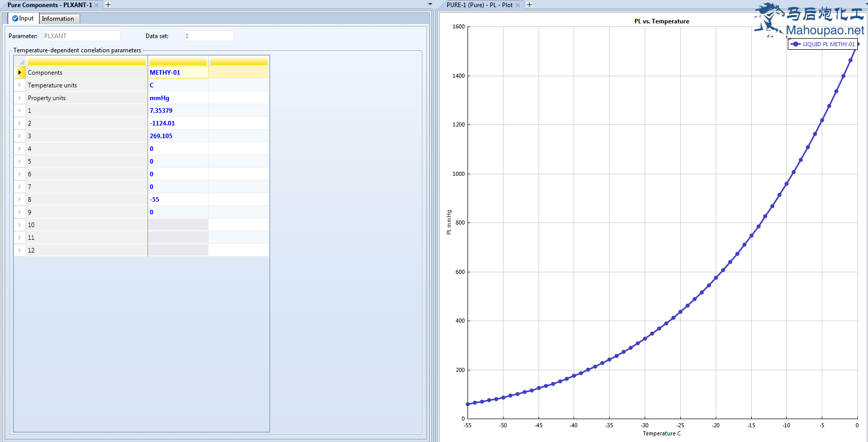Click the Temperature units label
Screen dimensions: 868x442
coord(52,85)
